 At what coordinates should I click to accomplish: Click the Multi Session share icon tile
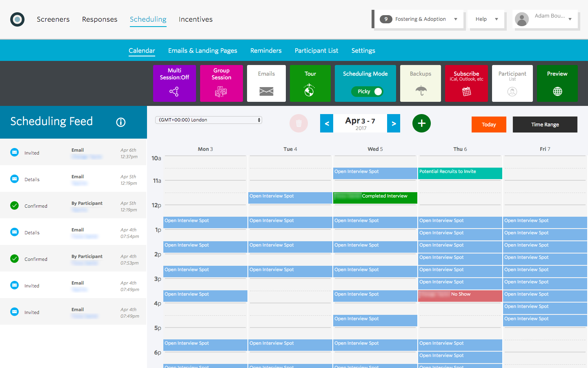[174, 83]
